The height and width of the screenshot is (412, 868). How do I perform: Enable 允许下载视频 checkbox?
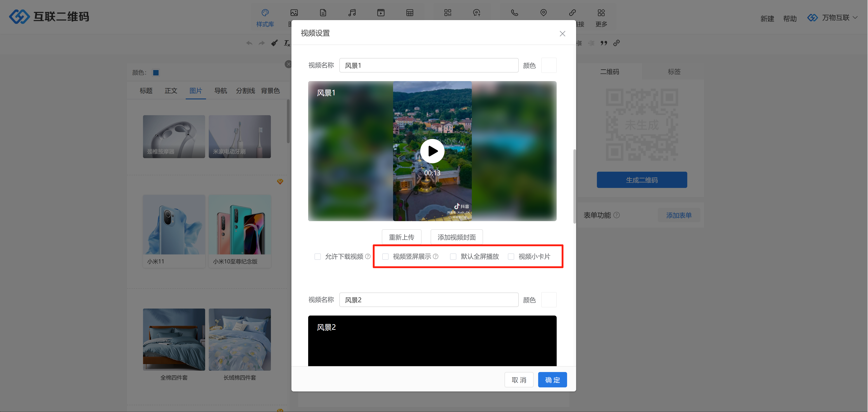(317, 257)
